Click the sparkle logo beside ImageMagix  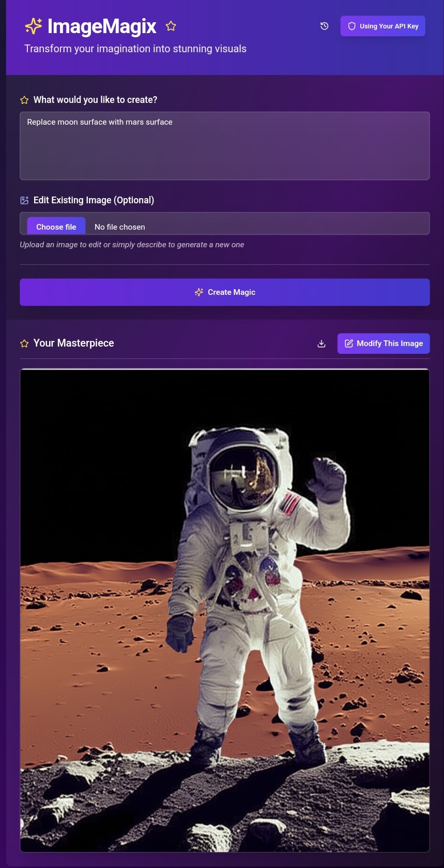pos(34,26)
